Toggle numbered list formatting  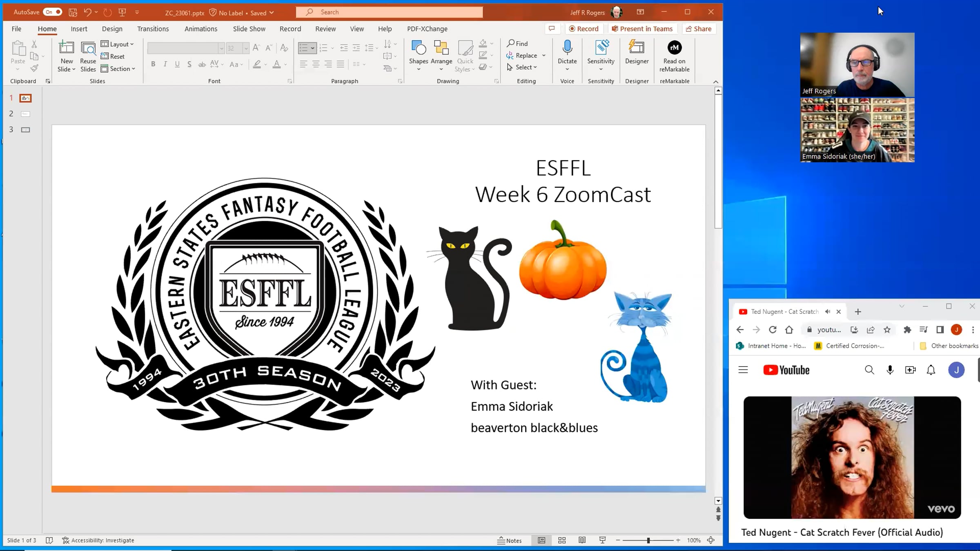click(x=323, y=48)
